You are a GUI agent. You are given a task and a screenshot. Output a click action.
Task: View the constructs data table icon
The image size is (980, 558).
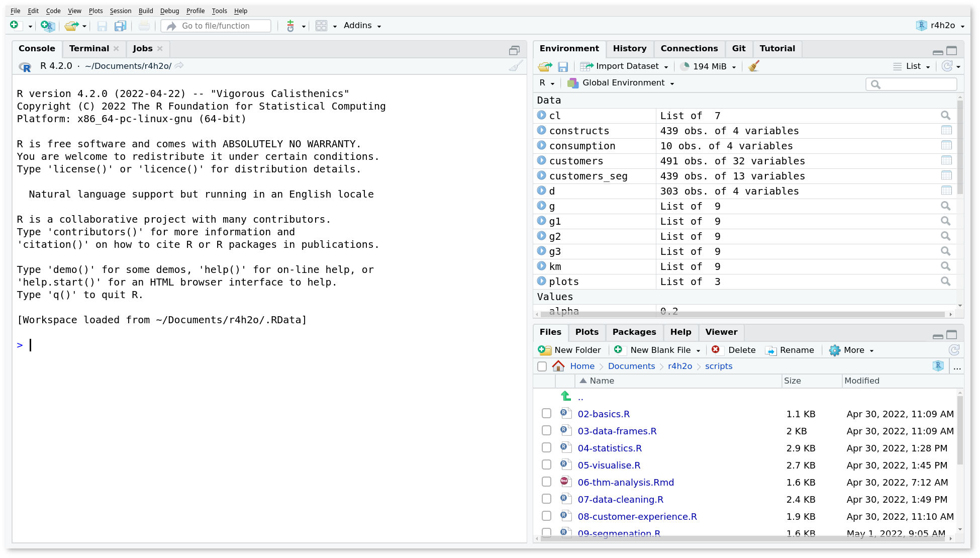[946, 130]
